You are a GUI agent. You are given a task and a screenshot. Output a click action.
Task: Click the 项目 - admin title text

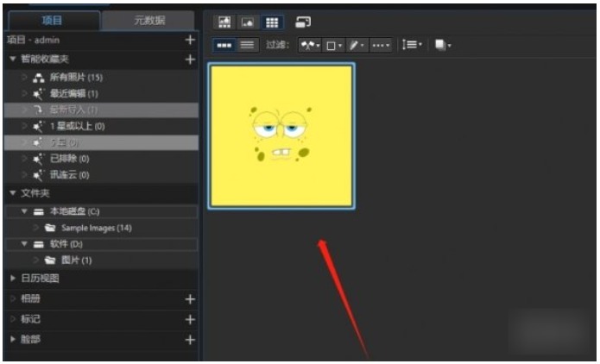pyautogui.click(x=34, y=40)
